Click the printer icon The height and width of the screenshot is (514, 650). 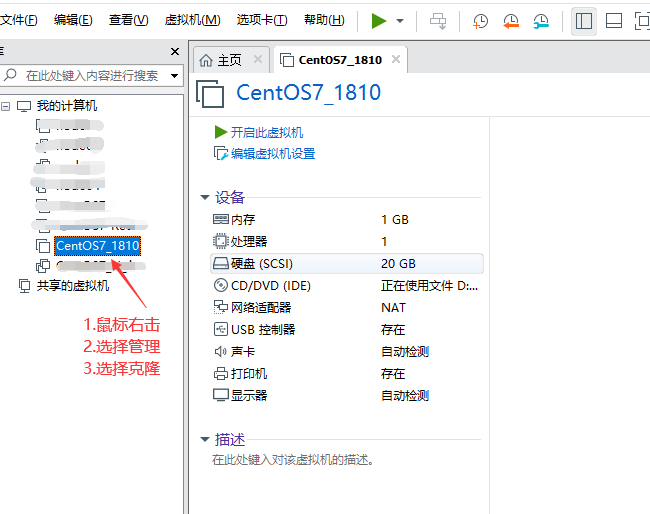[x=221, y=373]
